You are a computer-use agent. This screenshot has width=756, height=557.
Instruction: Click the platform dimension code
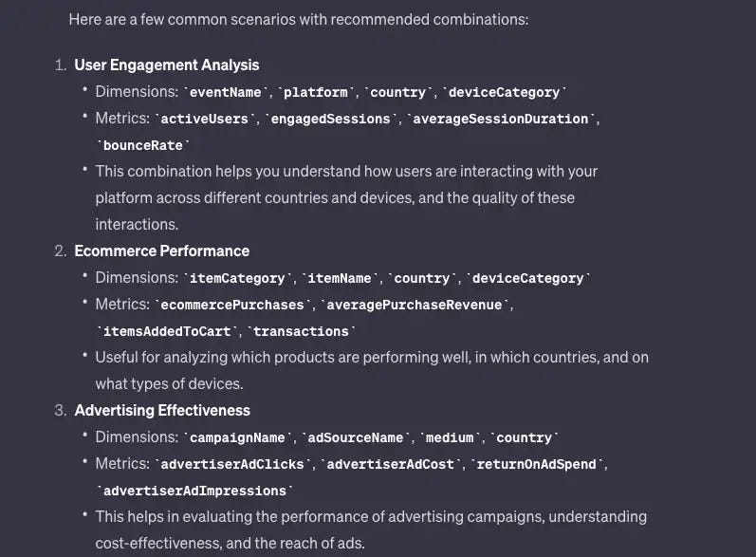point(316,92)
